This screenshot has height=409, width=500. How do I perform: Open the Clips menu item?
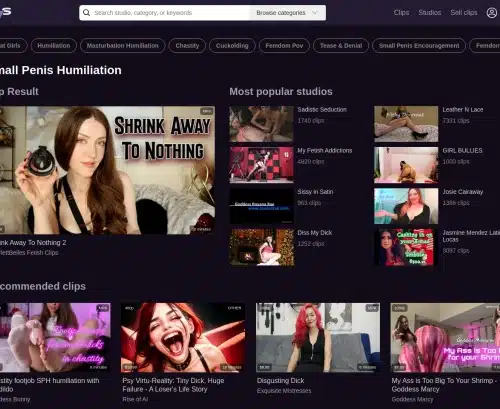(x=401, y=13)
